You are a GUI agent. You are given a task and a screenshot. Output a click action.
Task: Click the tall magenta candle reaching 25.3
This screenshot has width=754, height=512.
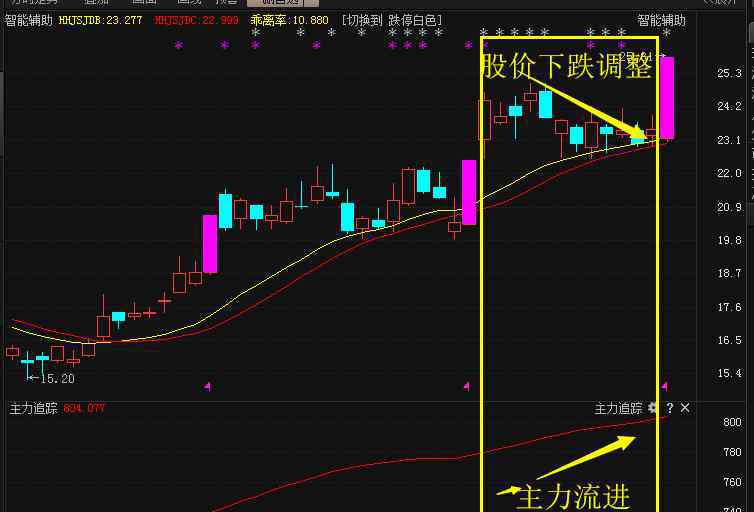667,98
